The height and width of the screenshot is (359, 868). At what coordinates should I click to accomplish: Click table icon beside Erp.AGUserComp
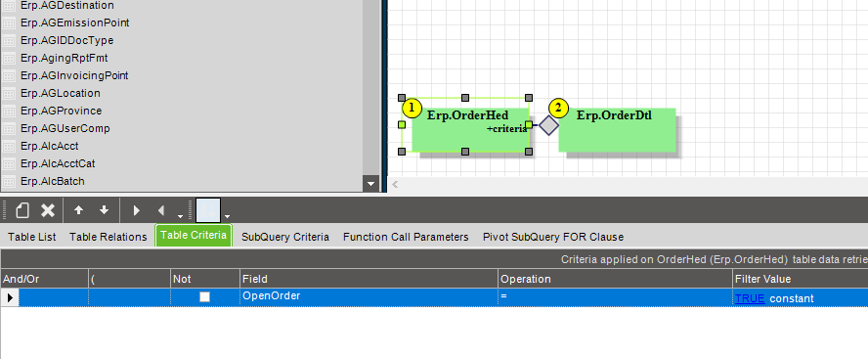8,129
